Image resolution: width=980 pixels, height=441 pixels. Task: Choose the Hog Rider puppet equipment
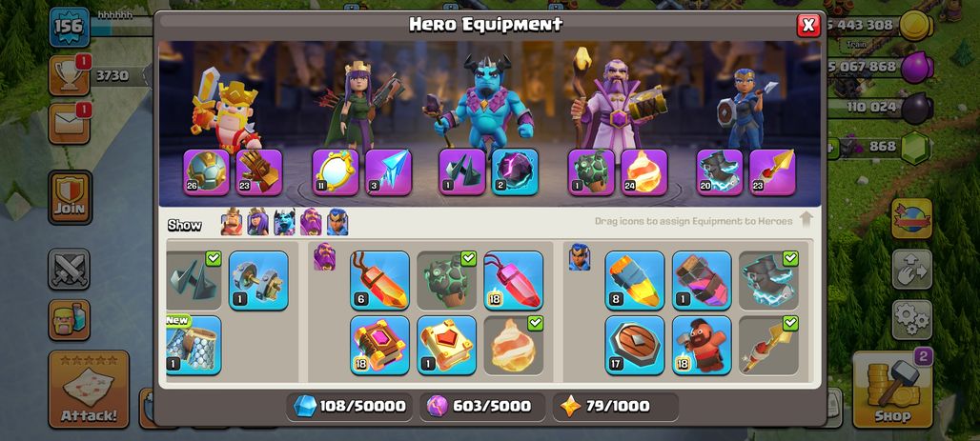point(702,346)
